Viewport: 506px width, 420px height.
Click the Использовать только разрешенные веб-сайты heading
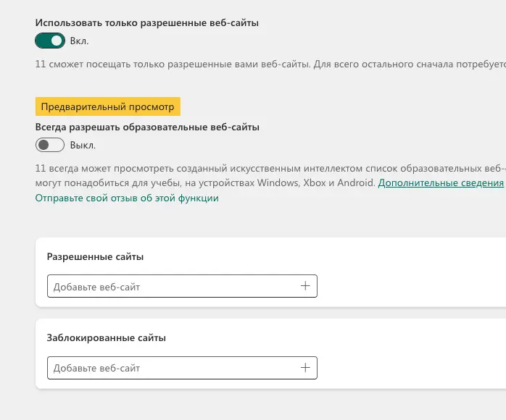pos(146,23)
